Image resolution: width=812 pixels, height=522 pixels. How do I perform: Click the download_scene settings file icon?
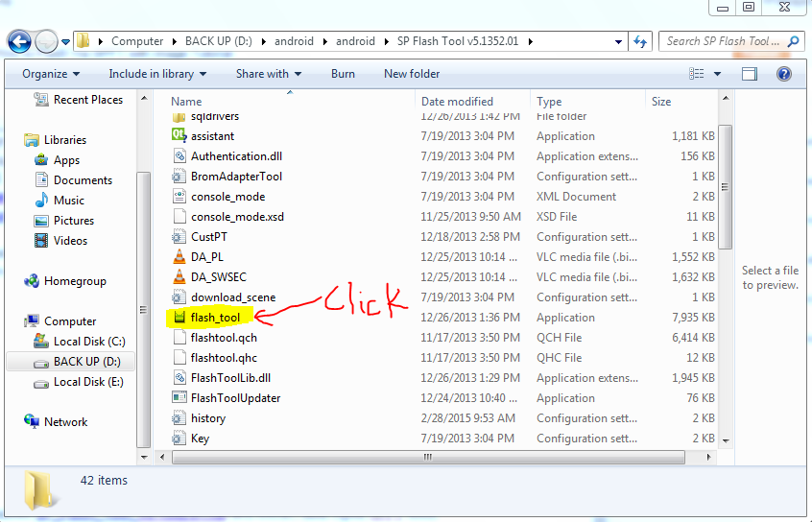(179, 297)
